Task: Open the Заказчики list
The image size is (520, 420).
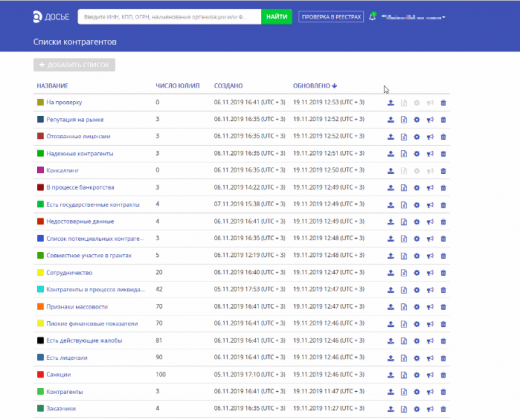Action: pos(61,408)
